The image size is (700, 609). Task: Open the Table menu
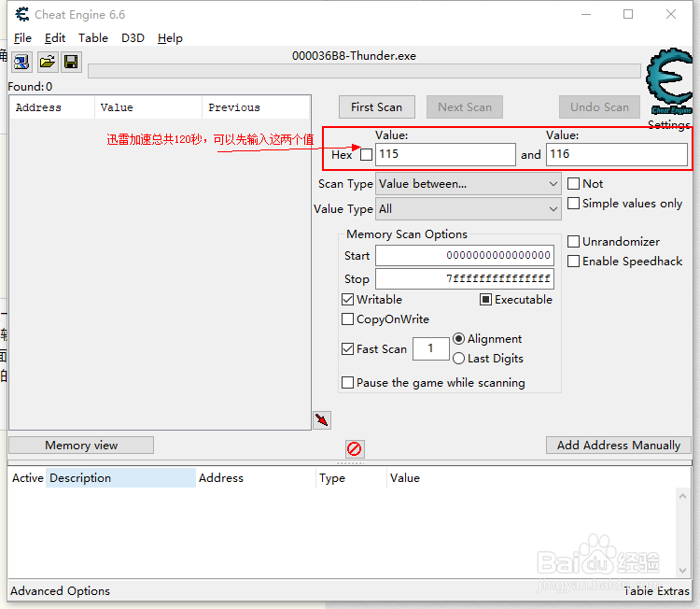(x=93, y=38)
